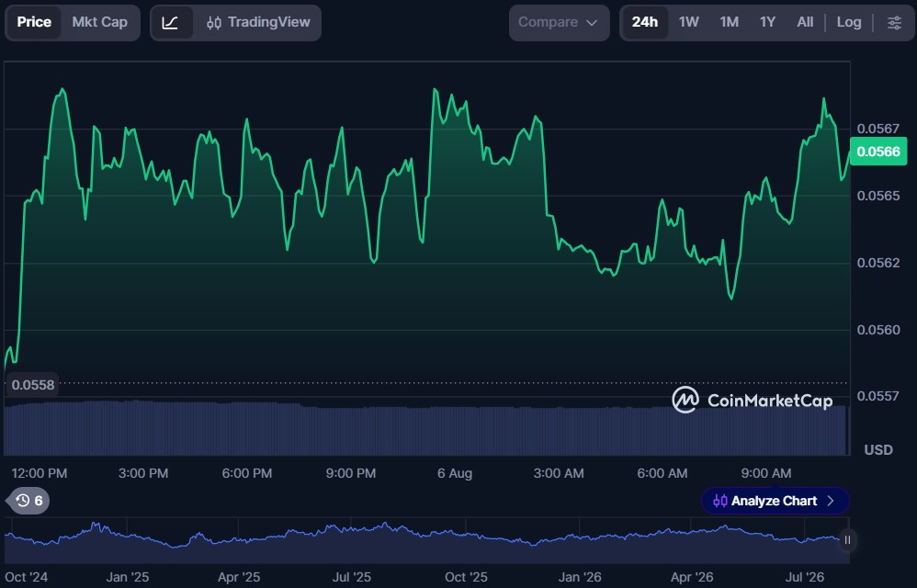The width and height of the screenshot is (917, 588).
Task: Click the 9:00 AM time label
Action: click(x=766, y=473)
